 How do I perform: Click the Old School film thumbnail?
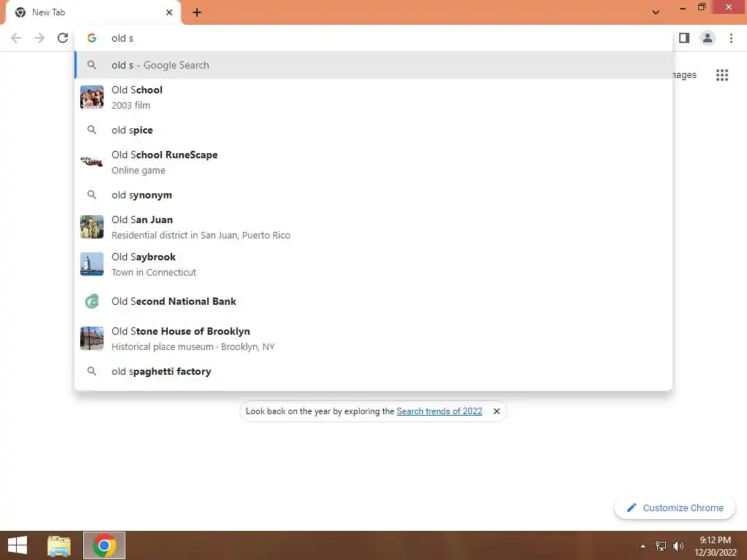click(x=91, y=97)
